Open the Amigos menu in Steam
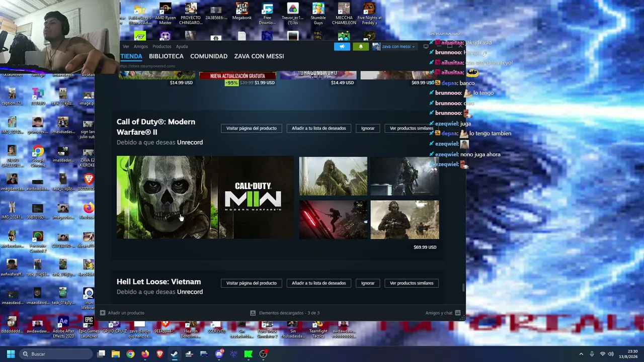644x362 pixels. pyautogui.click(x=141, y=46)
